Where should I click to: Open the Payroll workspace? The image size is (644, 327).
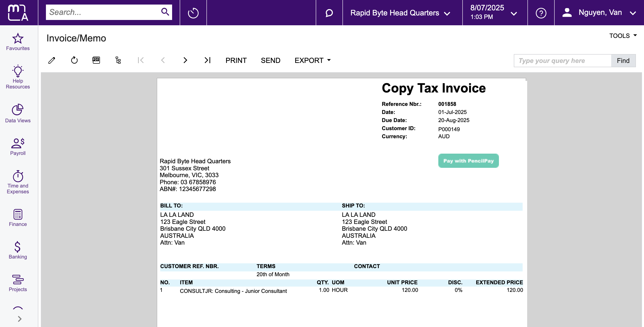(x=18, y=147)
